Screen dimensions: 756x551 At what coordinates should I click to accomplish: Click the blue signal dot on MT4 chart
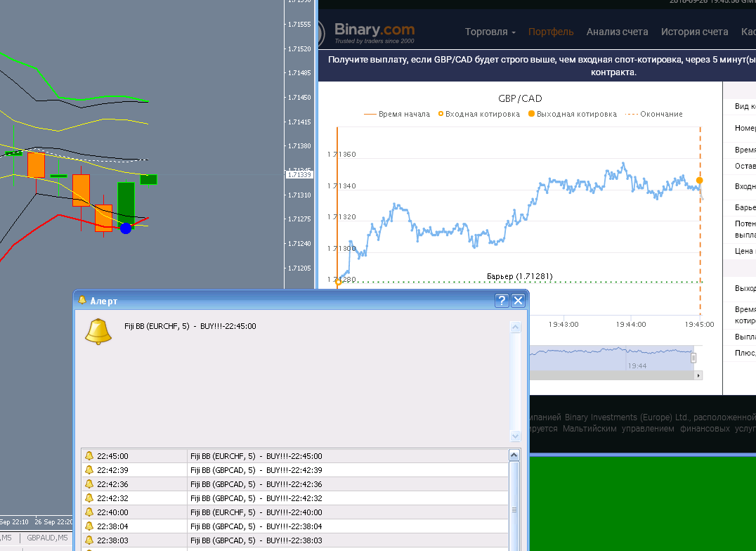[x=126, y=228]
